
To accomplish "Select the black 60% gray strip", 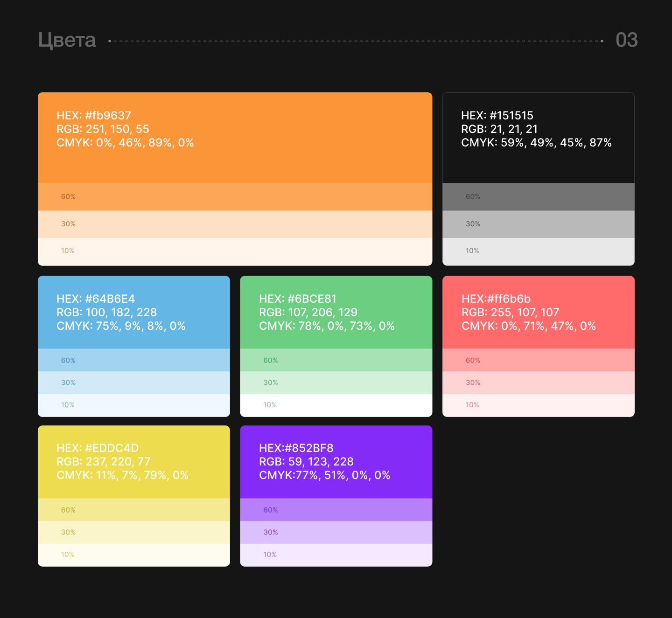I will coord(538,197).
